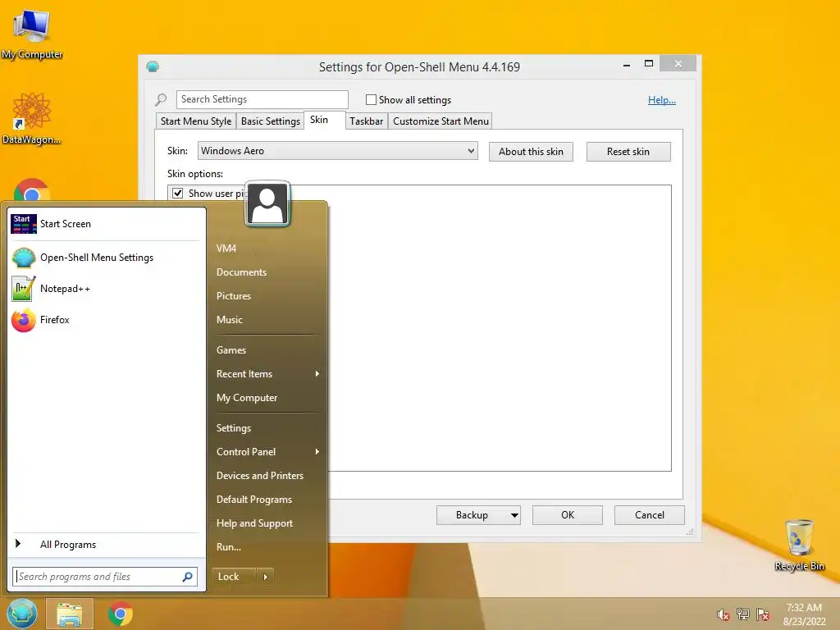The image size is (840, 630).
Task: Click the magnifier icon beside Search Settings
Action: point(161,99)
